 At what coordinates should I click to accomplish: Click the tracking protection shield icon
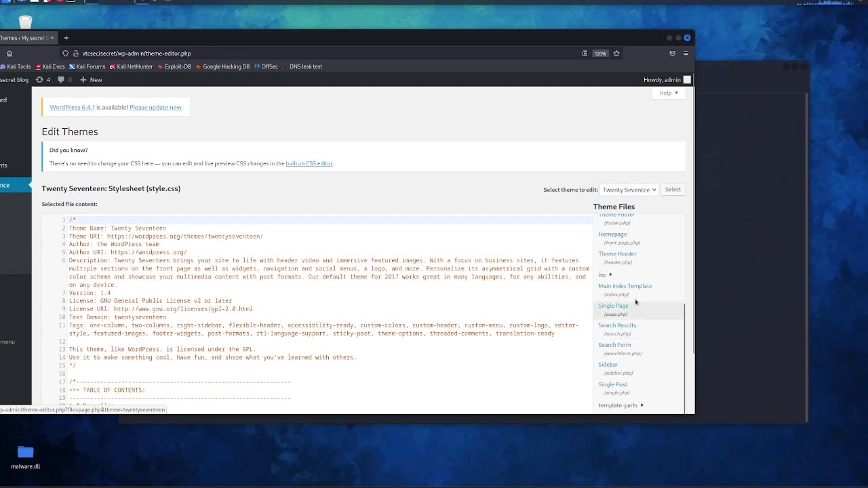click(x=66, y=54)
